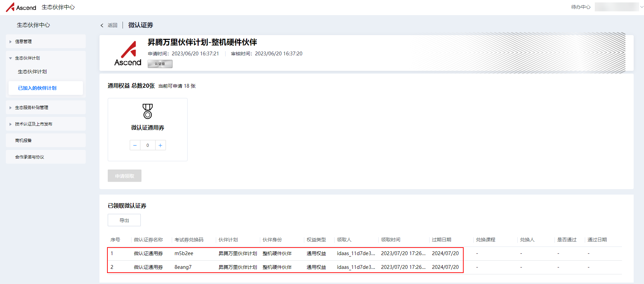Click the 通用权益 cell in the m5b2ee row
Image resolution: width=644 pixels, height=284 pixels.
(316, 253)
